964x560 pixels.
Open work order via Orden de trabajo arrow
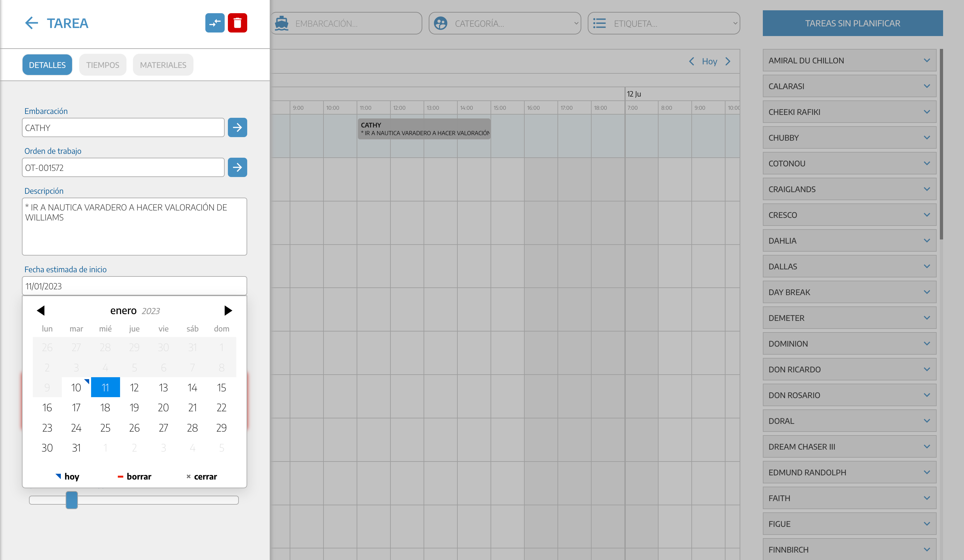coord(237,167)
